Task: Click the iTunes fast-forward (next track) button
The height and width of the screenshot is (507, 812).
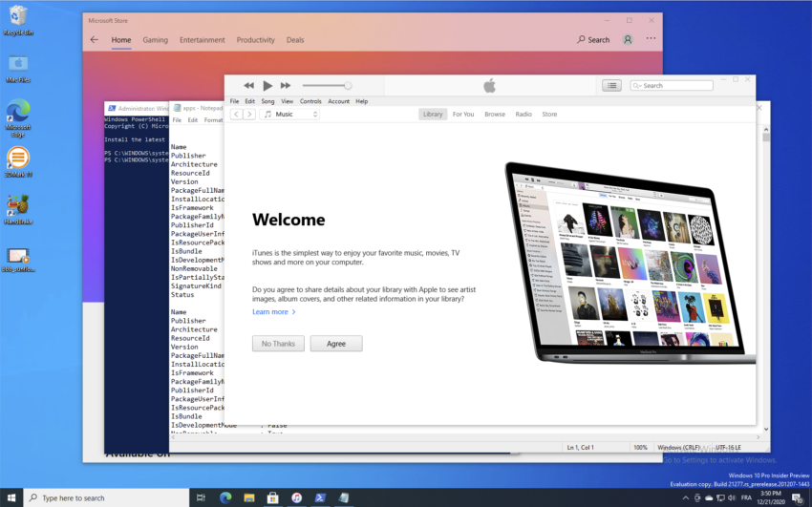Action: click(286, 85)
